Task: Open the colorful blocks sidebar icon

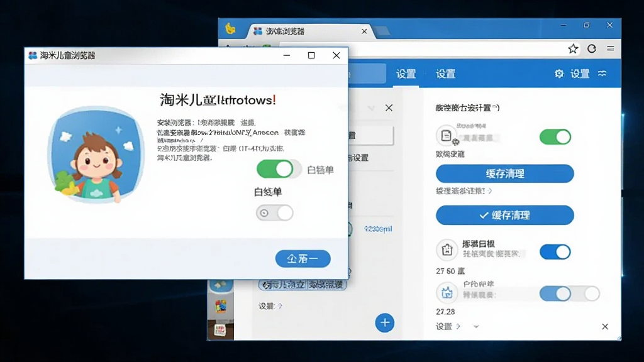Action: pos(221,306)
